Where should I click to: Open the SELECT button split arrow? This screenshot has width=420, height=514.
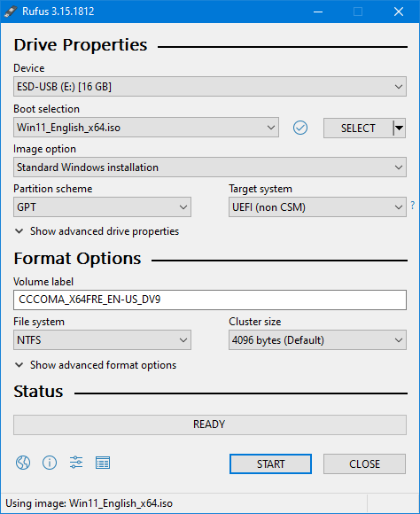(x=399, y=128)
